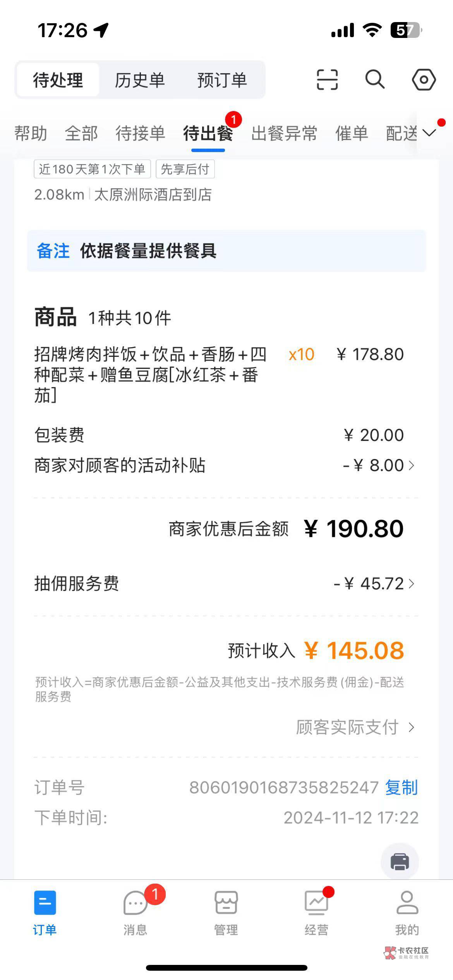453x980 pixels.
Task: Tap the printer icon to print order
Action: 400,862
